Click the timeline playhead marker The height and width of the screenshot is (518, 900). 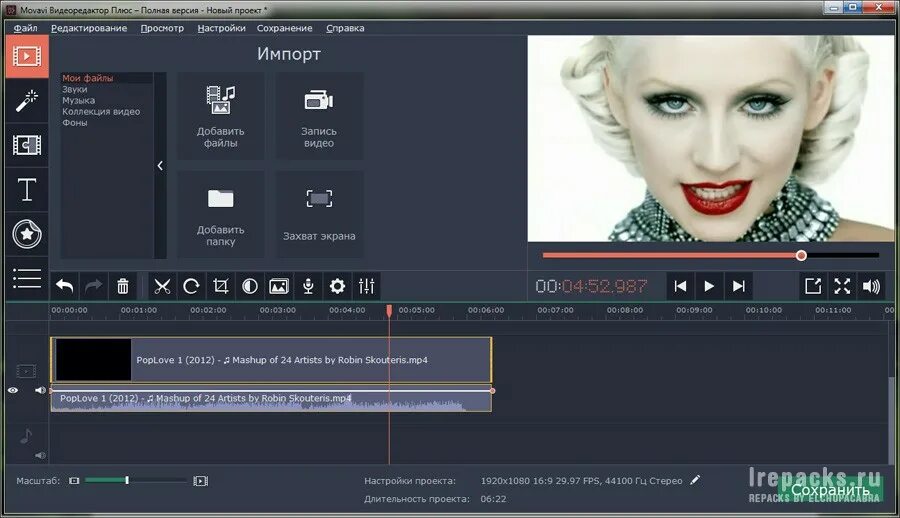pyautogui.click(x=389, y=311)
